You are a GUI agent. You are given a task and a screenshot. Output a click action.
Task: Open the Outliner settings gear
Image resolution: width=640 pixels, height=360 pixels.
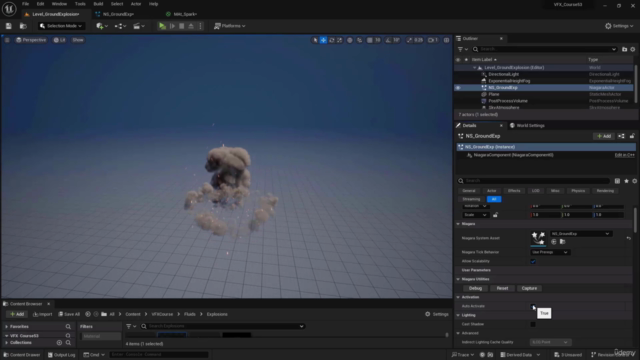click(x=633, y=49)
